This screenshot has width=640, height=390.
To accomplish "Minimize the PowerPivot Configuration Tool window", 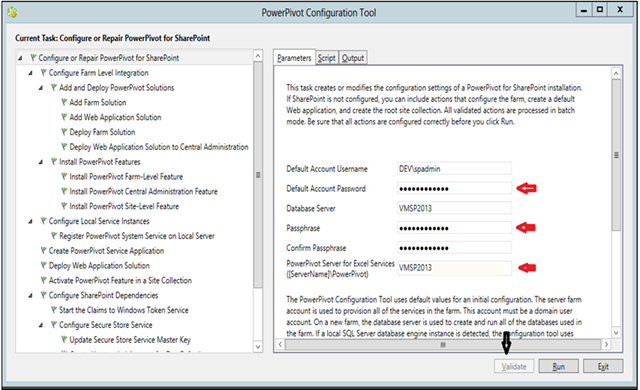I will tap(584, 10).
